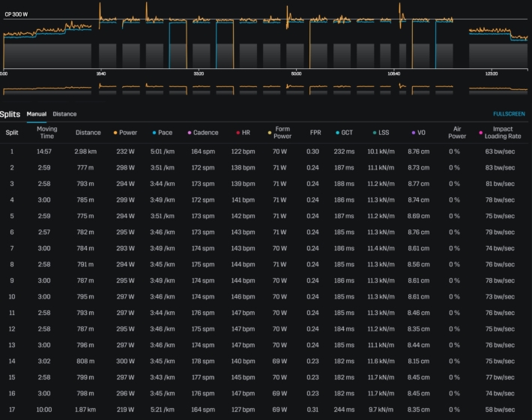Click the Distance column header in table
This screenshot has height=420, width=532.
[88, 133]
